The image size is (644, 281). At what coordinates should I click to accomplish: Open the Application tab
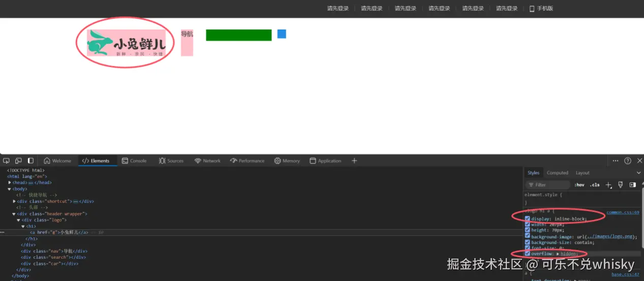point(325,161)
